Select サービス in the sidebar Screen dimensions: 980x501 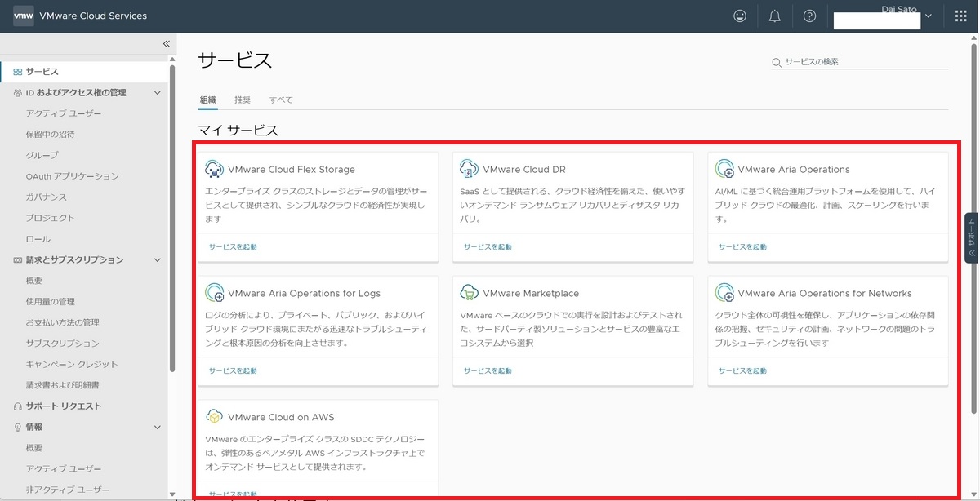click(85, 72)
